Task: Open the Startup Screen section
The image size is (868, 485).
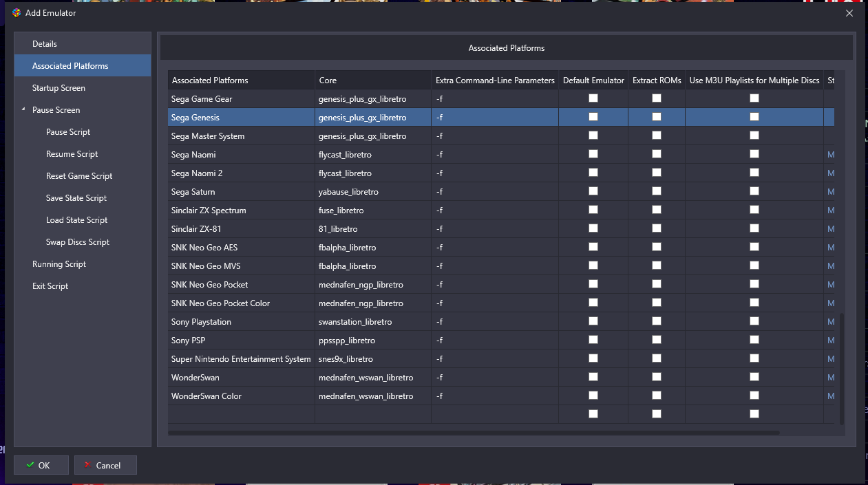Action: (x=83, y=88)
